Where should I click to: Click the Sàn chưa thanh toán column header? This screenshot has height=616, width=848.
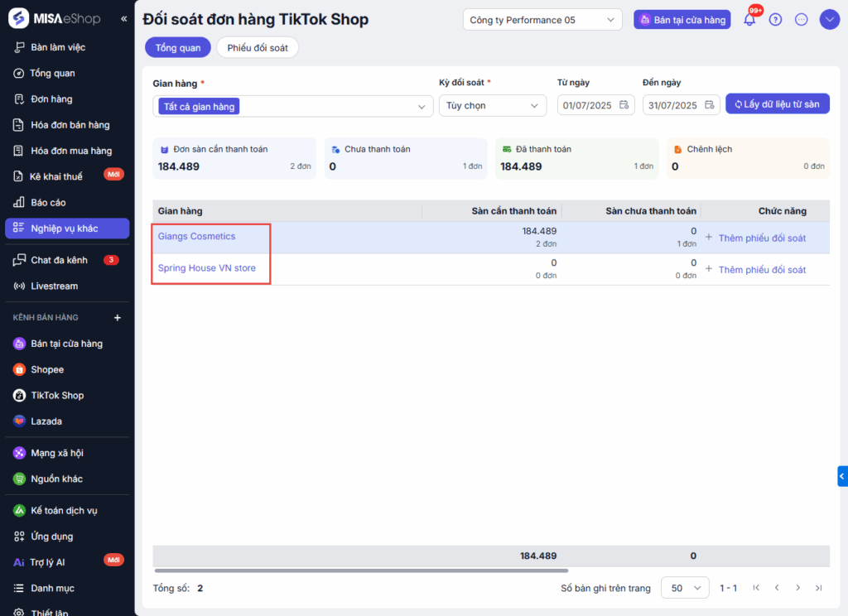651,211
